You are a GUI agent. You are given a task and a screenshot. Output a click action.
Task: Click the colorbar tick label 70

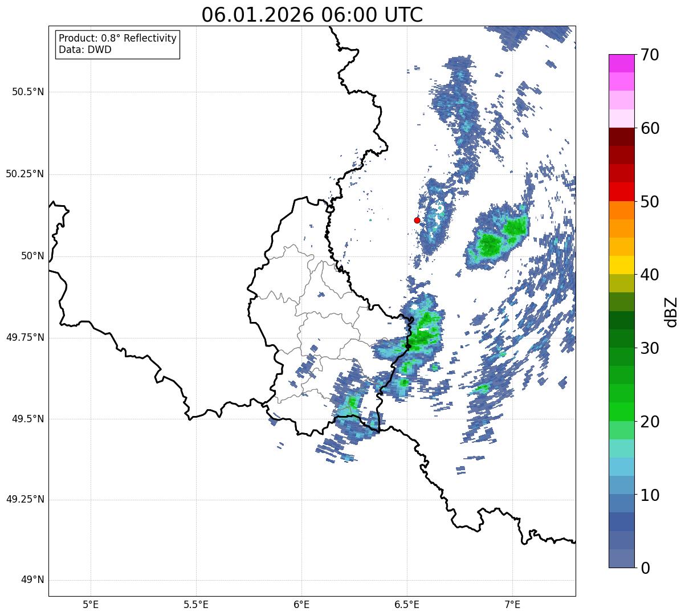[x=650, y=55]
